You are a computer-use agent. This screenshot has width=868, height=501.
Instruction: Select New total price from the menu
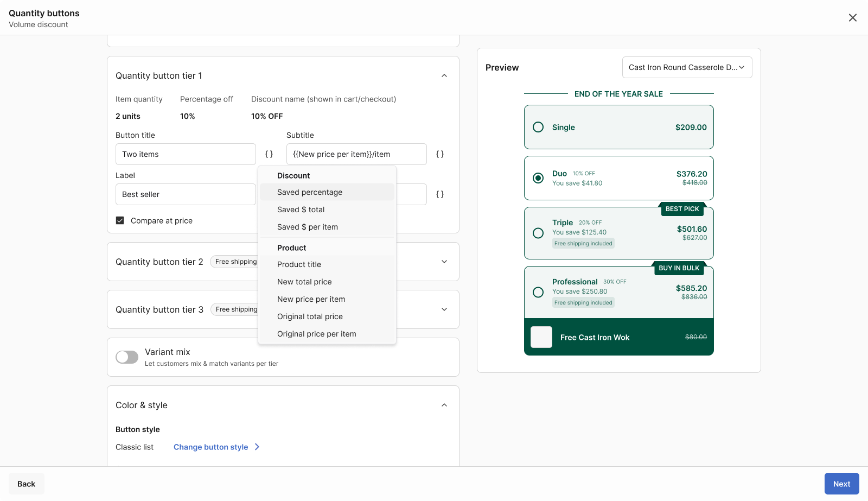pyautogui.click(x=304, y=282)
